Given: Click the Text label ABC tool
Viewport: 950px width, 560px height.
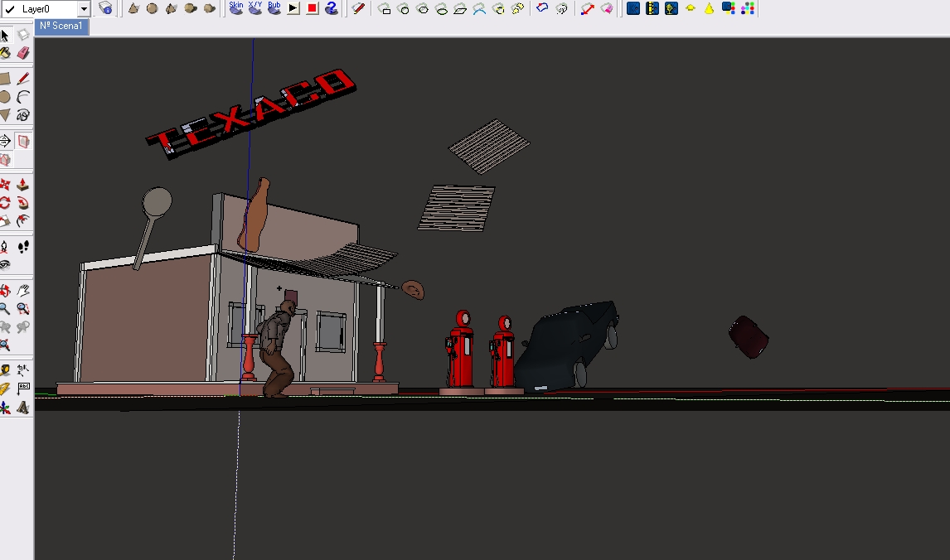Looking at the screenshot, I should click(23, 389).
